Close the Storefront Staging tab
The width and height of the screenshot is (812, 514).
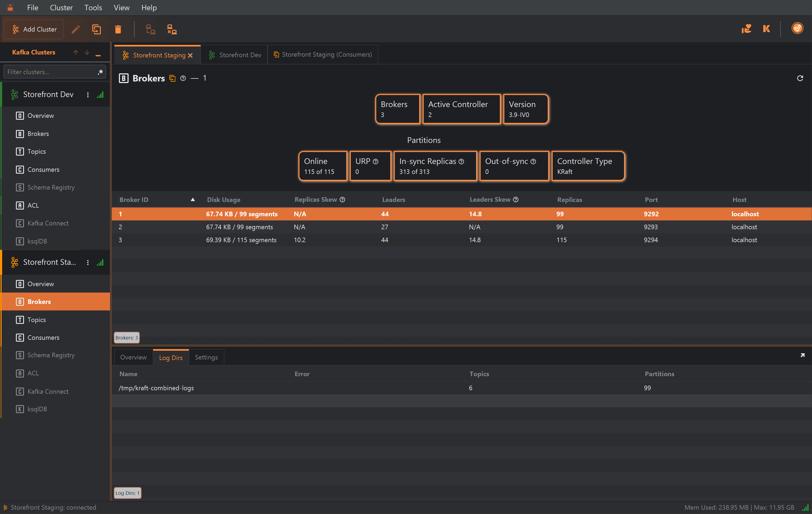coord(191,55)
